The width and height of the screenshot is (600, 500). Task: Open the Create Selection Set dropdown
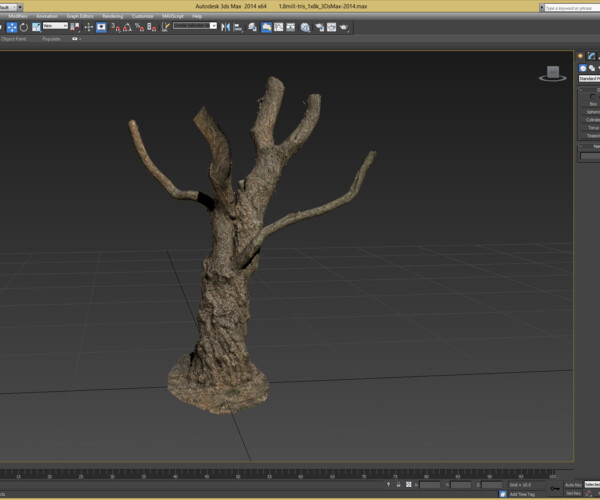click(195, 26)
